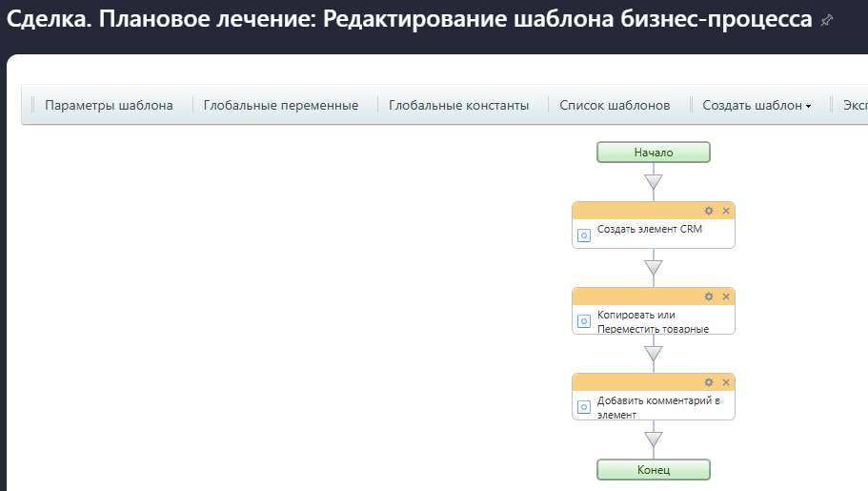Image resolution: width=868 pixels, height=491 pixels.
Task: Click the insert arrow below the 'Начало' node
Action: 654,181
